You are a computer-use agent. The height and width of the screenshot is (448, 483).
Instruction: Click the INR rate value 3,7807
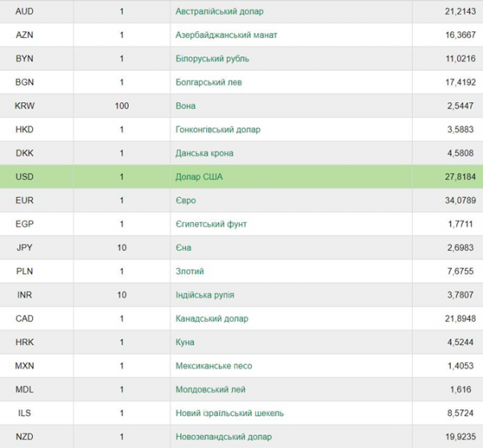coord(460,295)
